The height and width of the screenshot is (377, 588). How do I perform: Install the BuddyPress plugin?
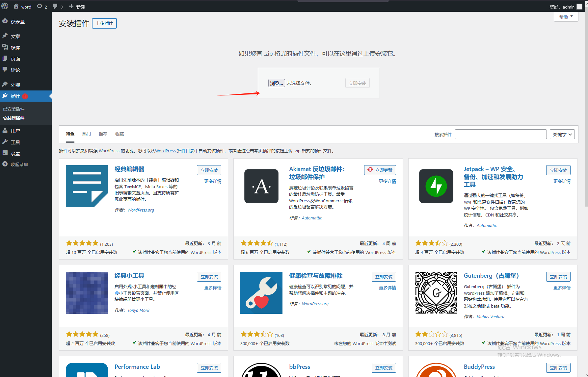(558, 368)
